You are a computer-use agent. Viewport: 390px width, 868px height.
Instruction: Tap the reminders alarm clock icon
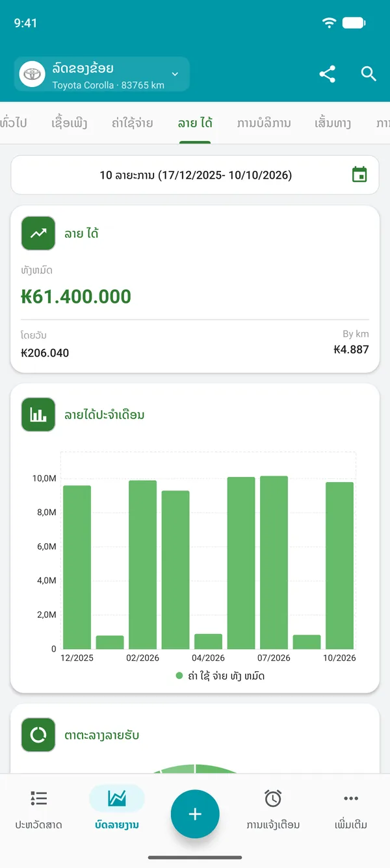tap(273, 798)
